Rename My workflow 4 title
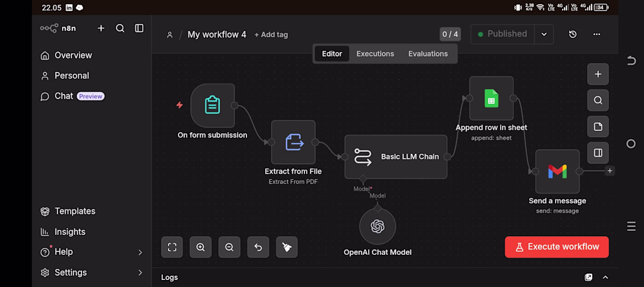644x287 pixels. (217, 34)
